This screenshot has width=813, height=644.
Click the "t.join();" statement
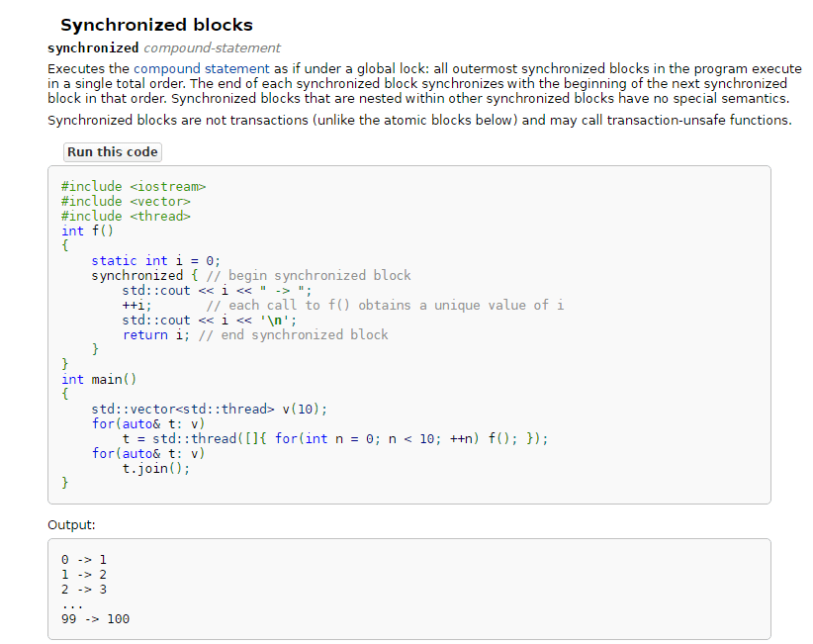pyautogui.click(x=156, y=469)
